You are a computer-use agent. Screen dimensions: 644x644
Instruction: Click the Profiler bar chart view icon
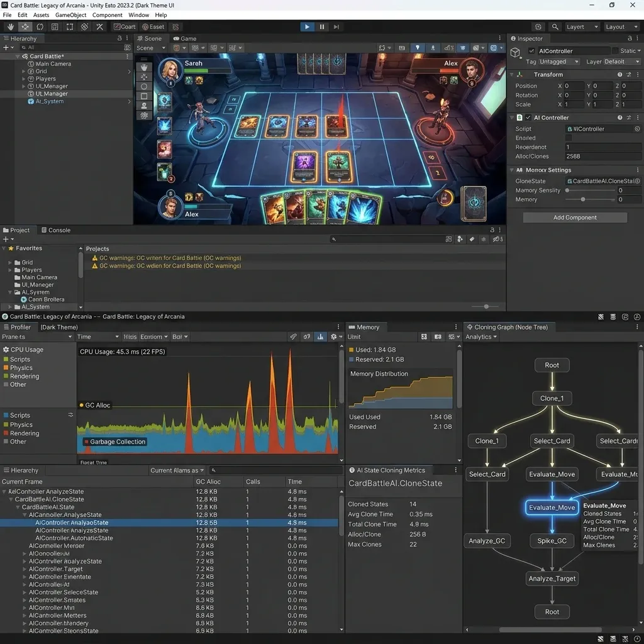coord(320,337)
